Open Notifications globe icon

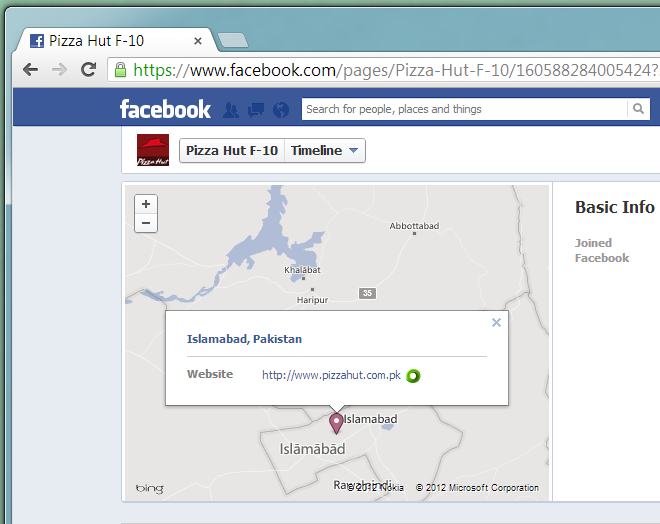pos(281,110)
